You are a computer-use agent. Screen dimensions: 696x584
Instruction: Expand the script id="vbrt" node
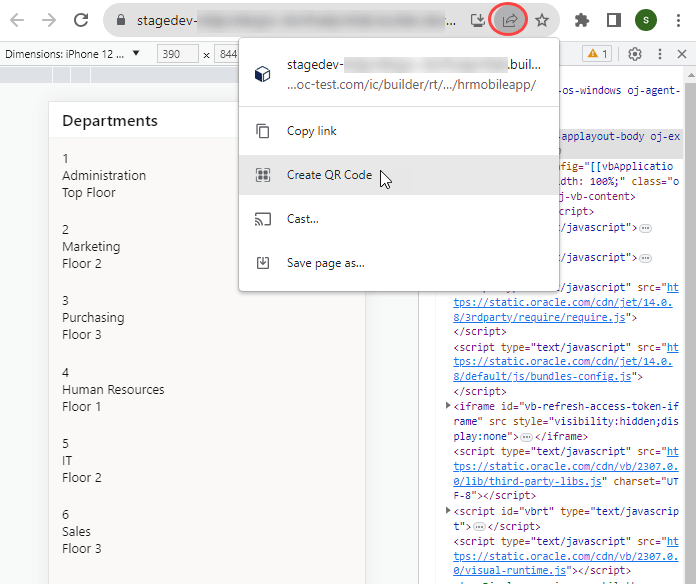(x=447, y=511)
